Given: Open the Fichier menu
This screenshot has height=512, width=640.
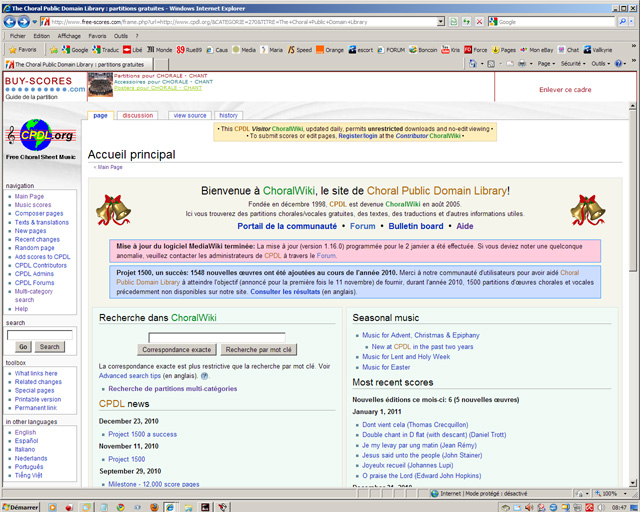Looking at the screenshot, I should 18,36.
